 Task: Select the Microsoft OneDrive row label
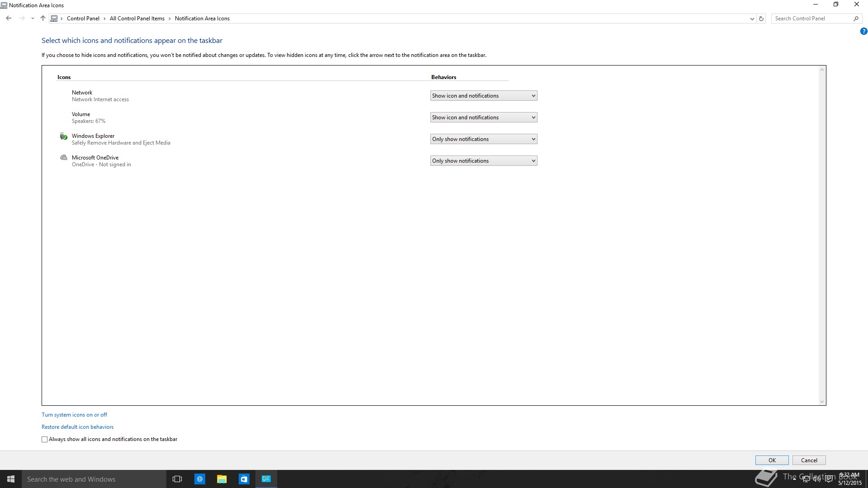[x=95, y=158]
